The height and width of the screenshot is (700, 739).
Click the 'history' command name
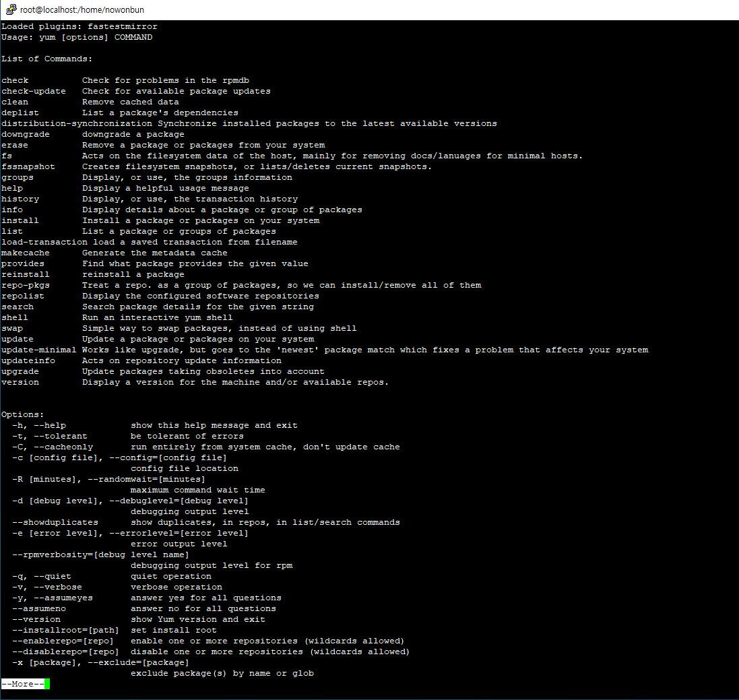coord(20,199)
